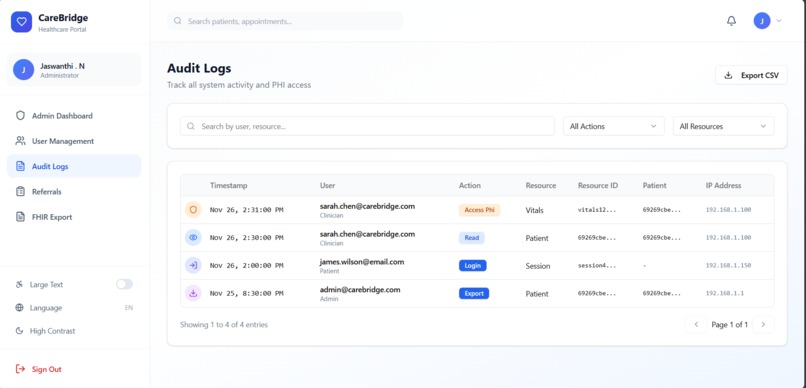The height and width of the screenshot is (388, 806).
Task: Click IP address 192.168.1.150
Action: point(728,266)
